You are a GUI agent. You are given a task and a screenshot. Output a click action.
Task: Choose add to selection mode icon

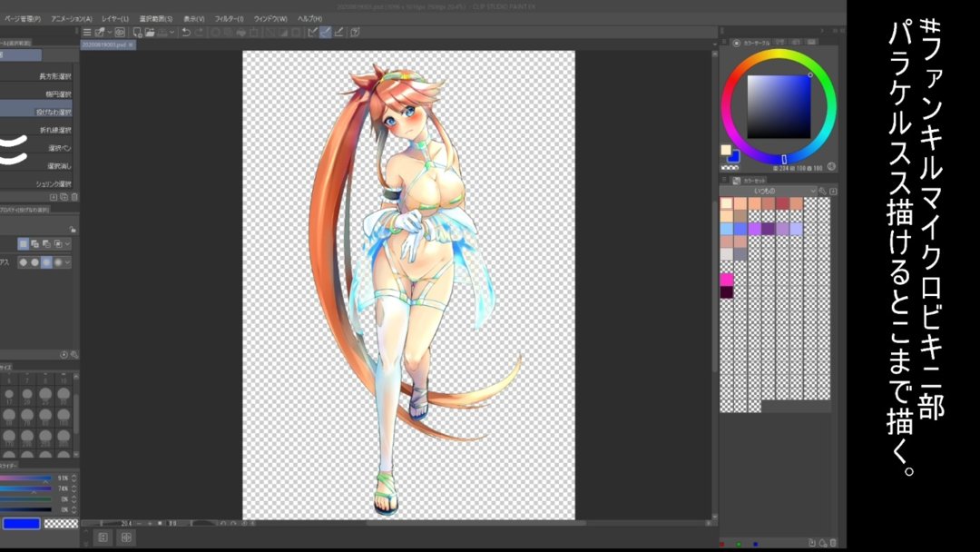(35, 244)
